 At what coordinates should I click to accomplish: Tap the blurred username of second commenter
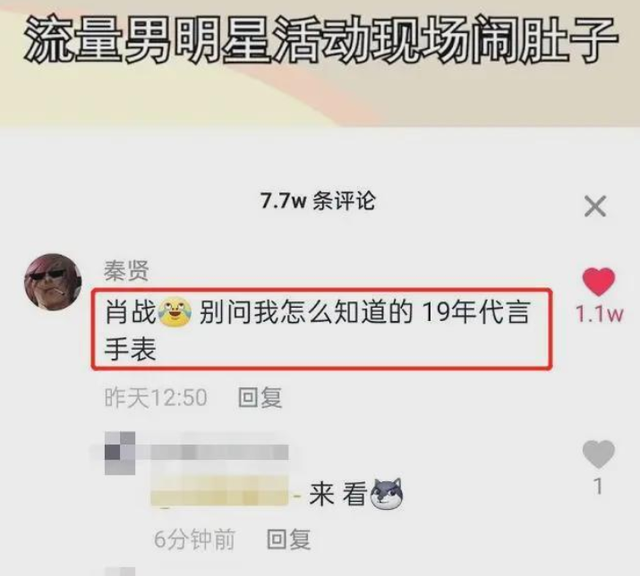[x=220, y=453]
